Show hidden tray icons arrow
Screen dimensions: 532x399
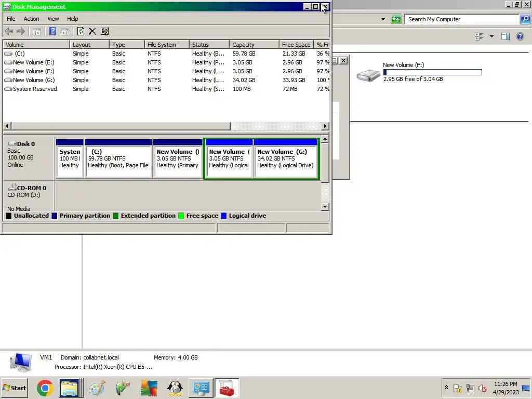point(446,388)
